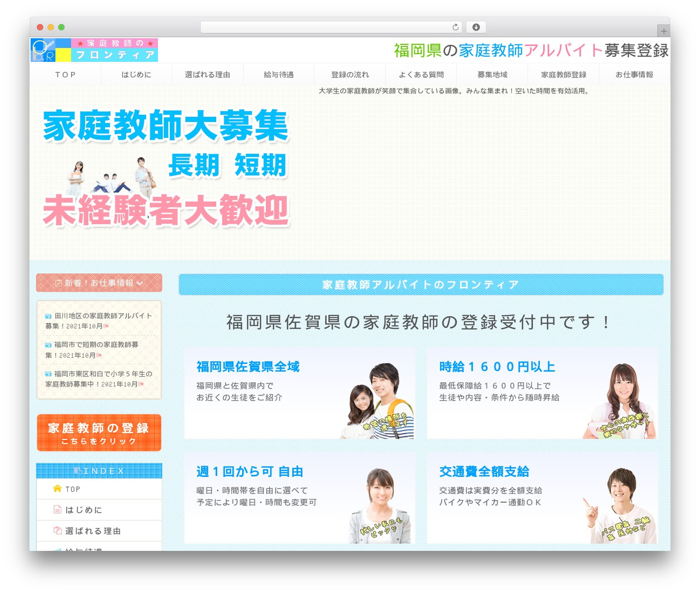The height and width of the screenshot is (593, 700).
Task: Click the 交通費全額支給 card
Action: pos(542,498)
